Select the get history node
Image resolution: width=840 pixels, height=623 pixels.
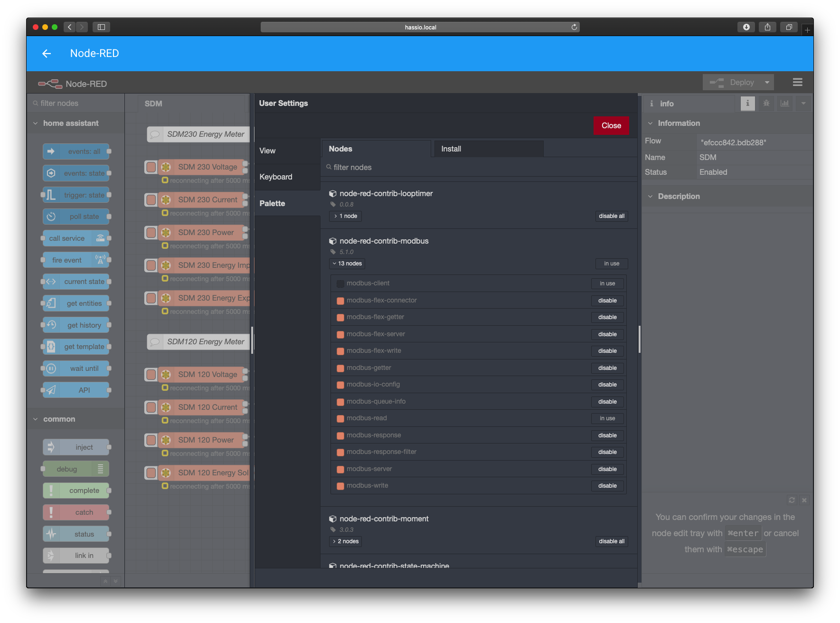click(x=76, y=325)
